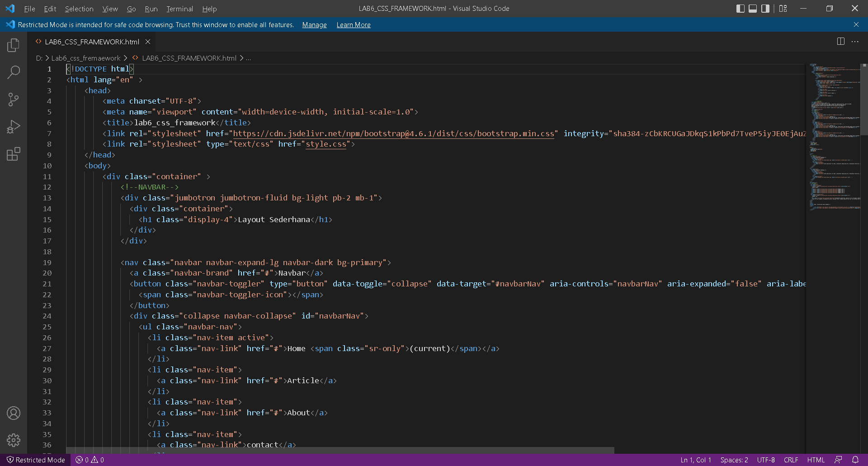Open the Search sidebar icon
The width and height of the screenshot is (868, 466).
click(14, 72)
